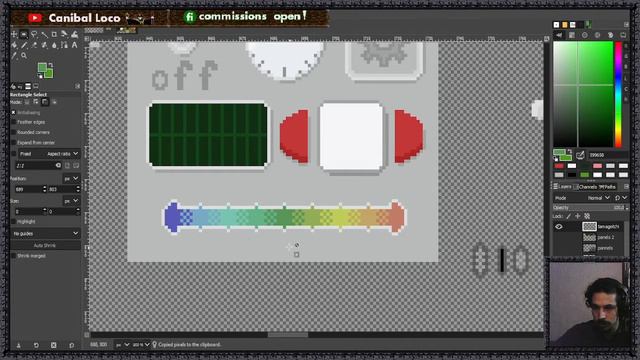640x360 pixels.
Task: Open the Undo History tab icon
Action: [28, 86]
